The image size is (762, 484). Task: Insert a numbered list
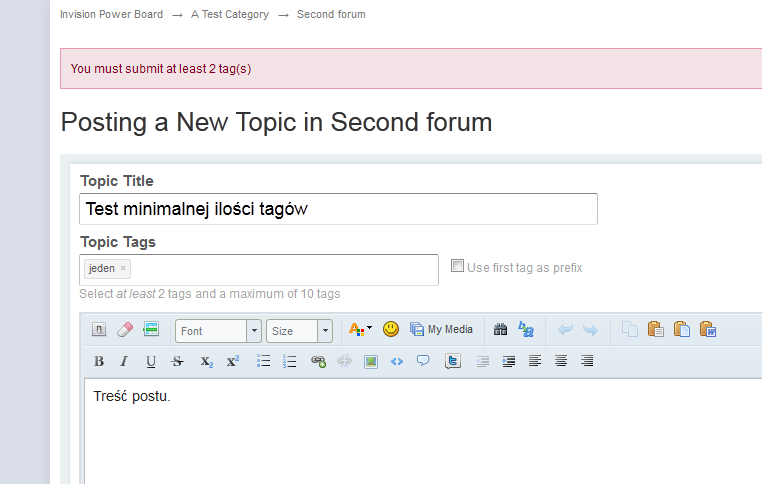[x=290, y=361]
